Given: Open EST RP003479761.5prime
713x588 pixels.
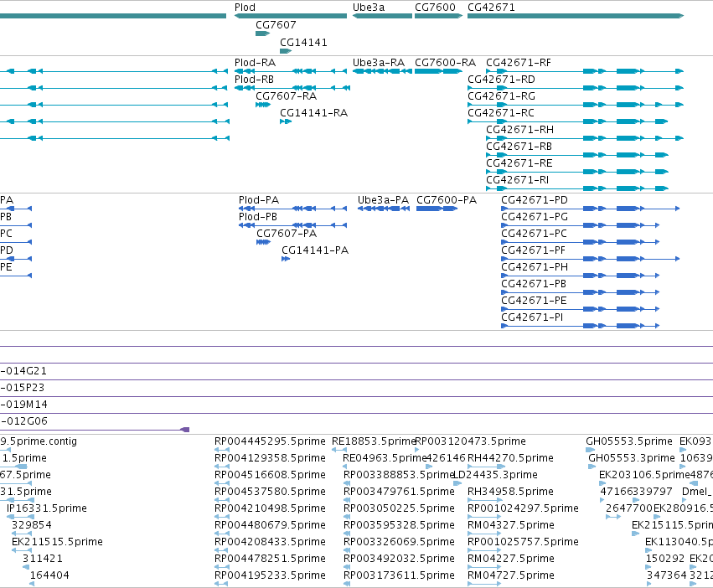Looking at the screenshot, I should coord(347,500).
